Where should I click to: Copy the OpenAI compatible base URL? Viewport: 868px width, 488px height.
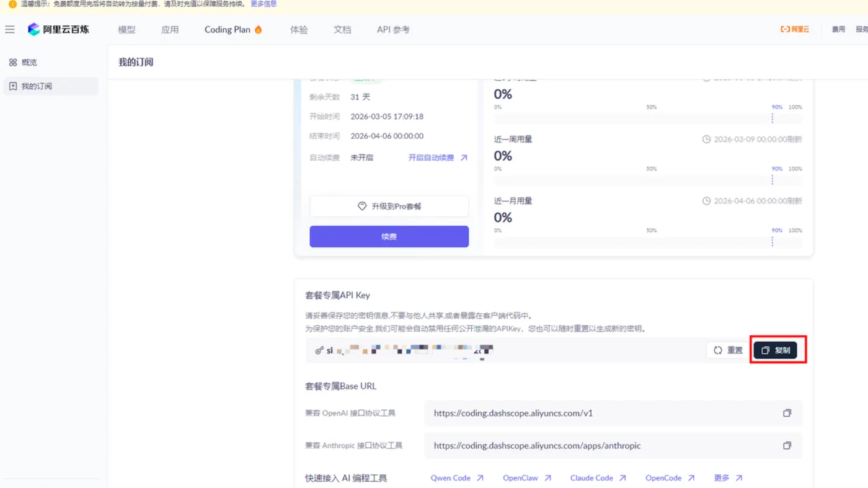(x=787, y=413)
